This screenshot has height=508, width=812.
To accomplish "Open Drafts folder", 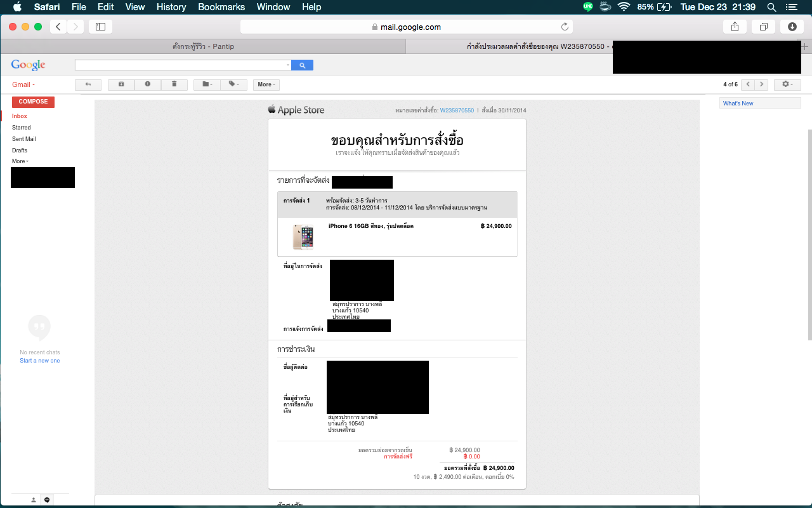I will (x=20, y=150).
